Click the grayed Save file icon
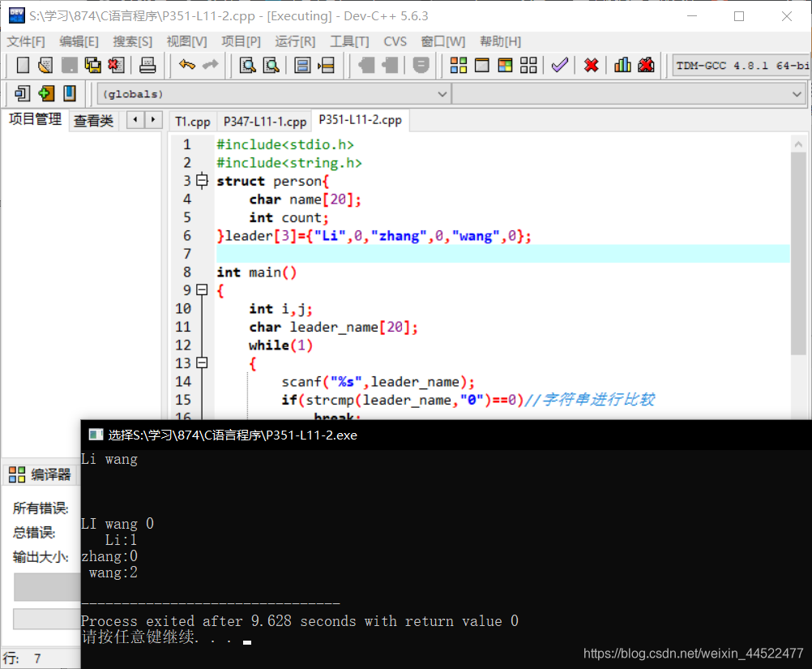Screen dimensions: 812x669 click(x=69, y=66)
